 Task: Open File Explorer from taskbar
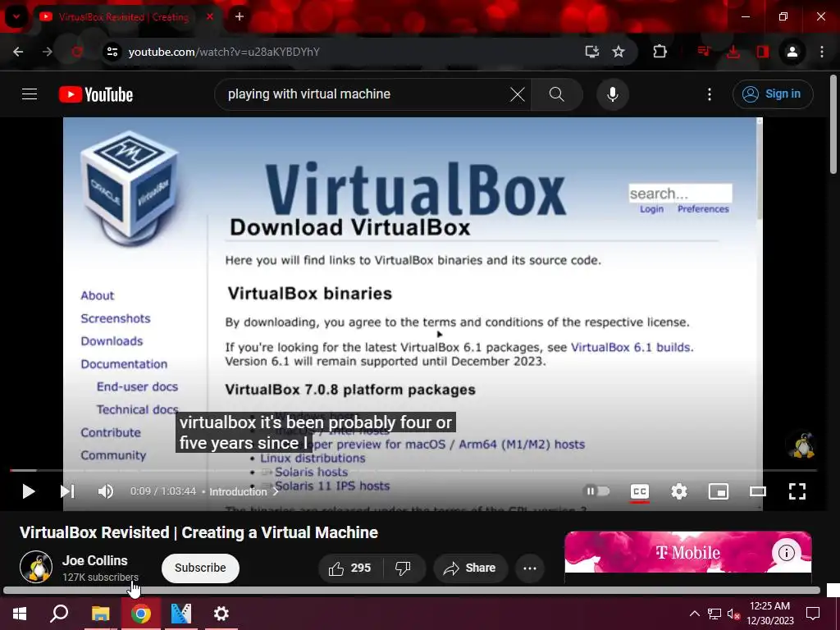point(100,614)
